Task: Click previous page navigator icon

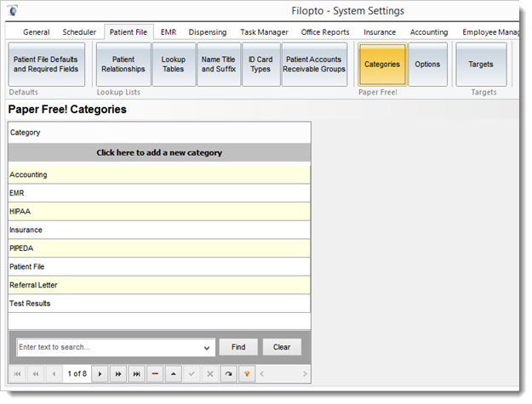Action: 36,374
